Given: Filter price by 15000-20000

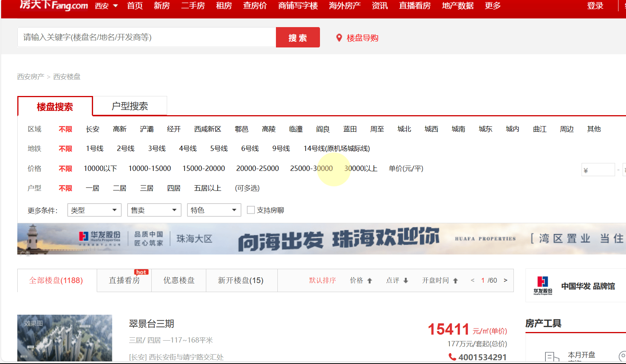Looking at the screenshot, I should click(204, 169).
